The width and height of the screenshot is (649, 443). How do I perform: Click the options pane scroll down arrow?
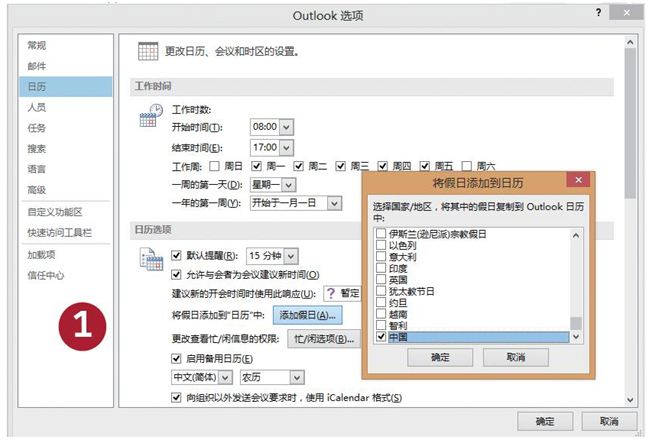630,400
